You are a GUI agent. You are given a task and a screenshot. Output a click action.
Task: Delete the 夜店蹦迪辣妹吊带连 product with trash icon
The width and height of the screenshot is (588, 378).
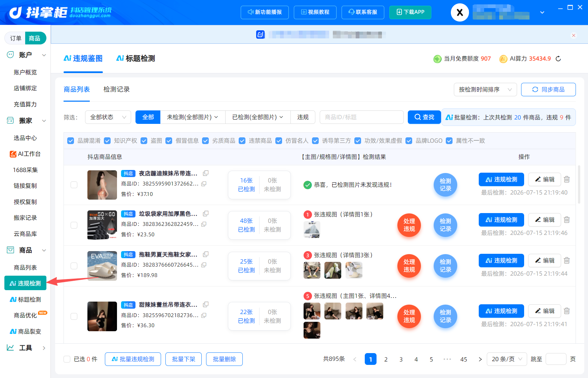567,179
